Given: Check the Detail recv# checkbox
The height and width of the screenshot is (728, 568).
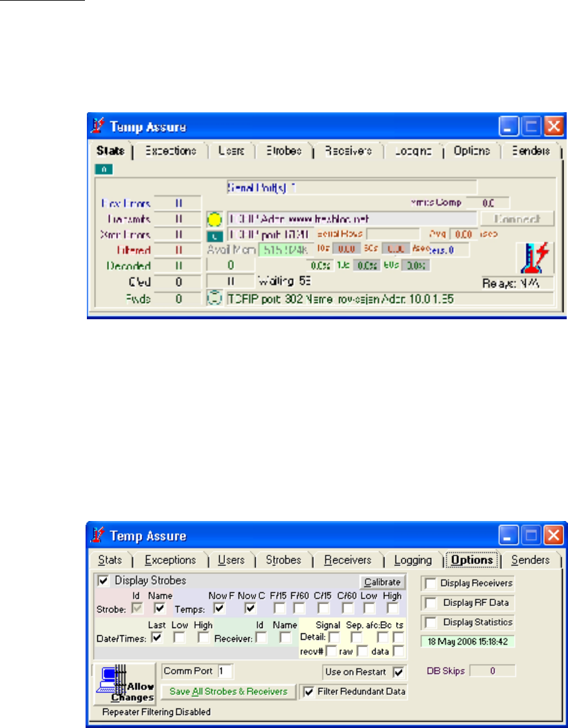Looking at the screenshot, I should pos(331,651).
